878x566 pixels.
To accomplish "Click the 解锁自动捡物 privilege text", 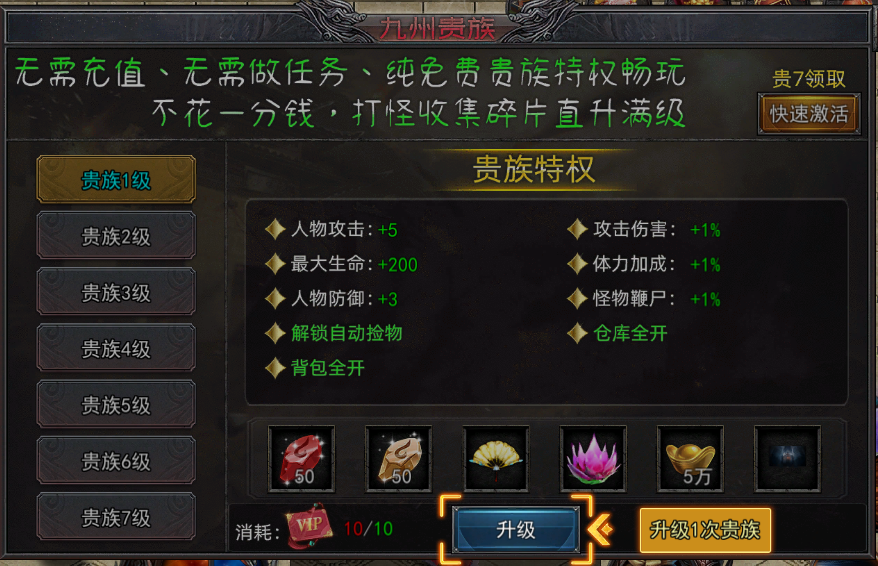I will click(347, 333).
